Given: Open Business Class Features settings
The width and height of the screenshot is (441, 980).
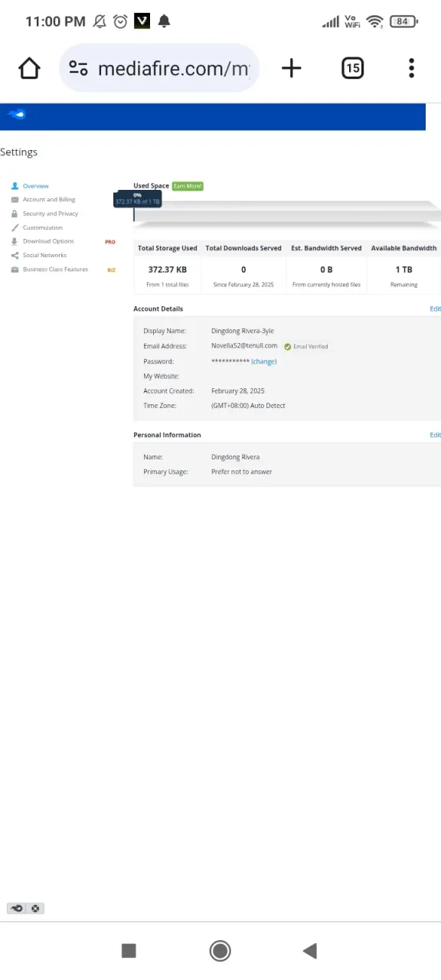Looking at the screenshot, I should point(55,269).
